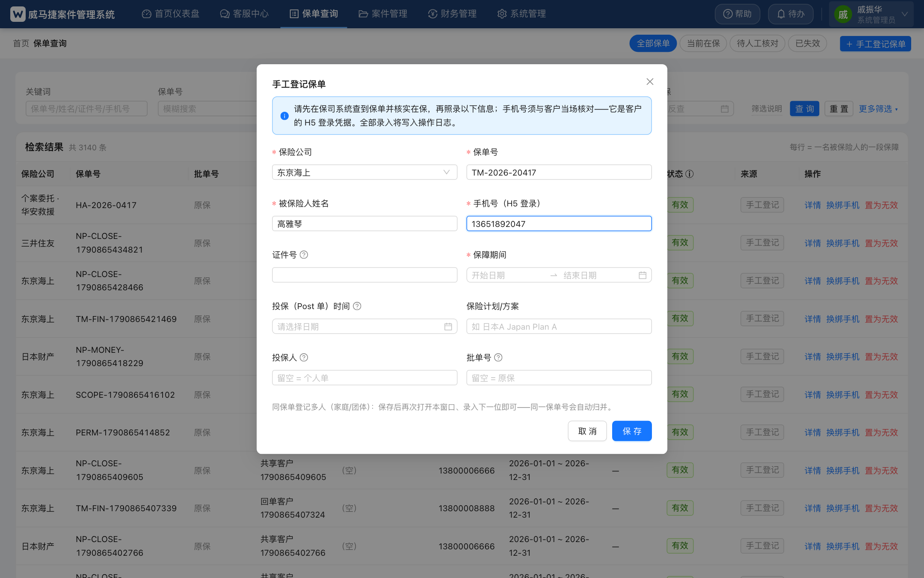Click the empty 证件号 input field
The width and height of the screenshot is (924, 578).
tap(364, 275)
